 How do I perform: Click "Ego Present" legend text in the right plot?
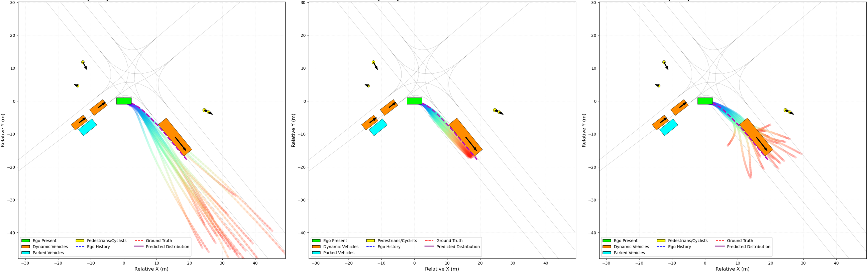coord(625,241)
